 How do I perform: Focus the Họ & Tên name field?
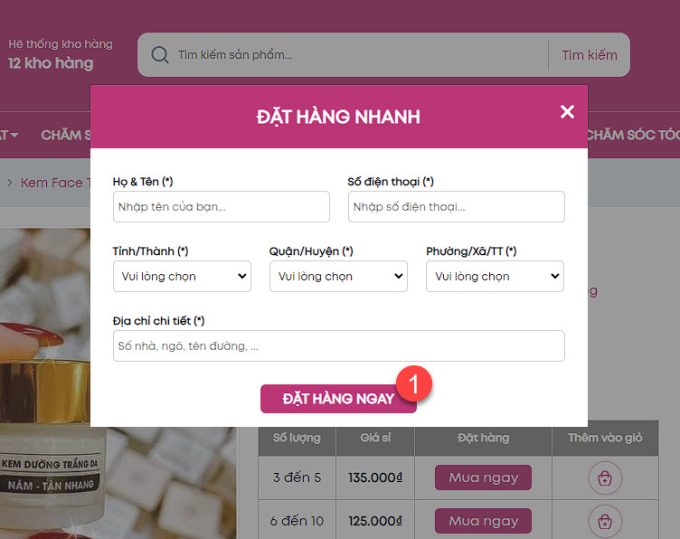[x=221, y=207]
